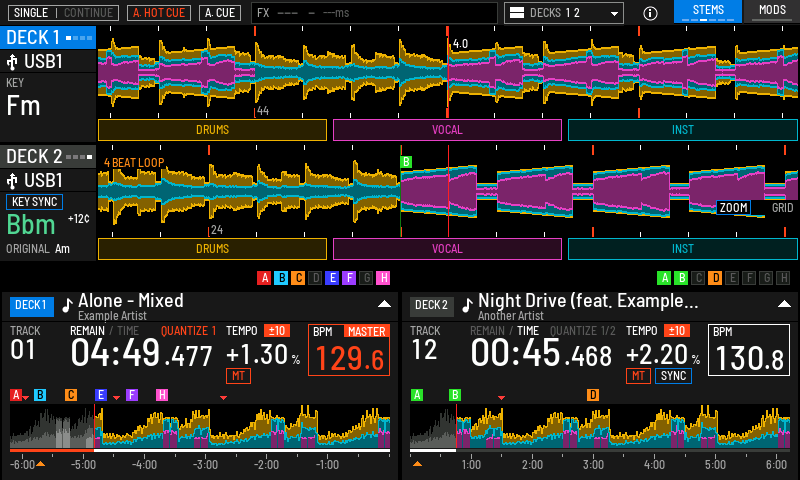Click Deck 1 playback progress bar

pyautogui.click(x=200, y=451)
